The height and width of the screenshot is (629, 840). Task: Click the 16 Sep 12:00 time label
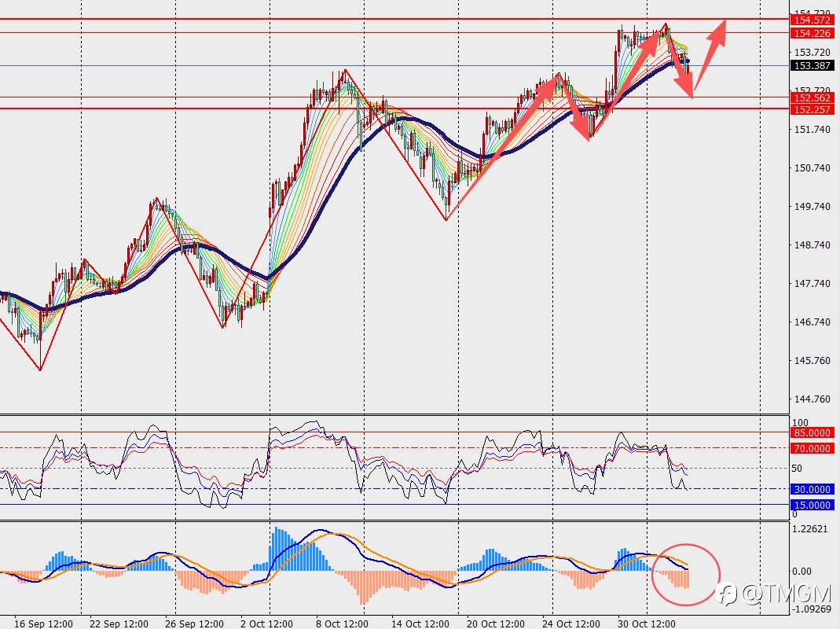(43, 623)
